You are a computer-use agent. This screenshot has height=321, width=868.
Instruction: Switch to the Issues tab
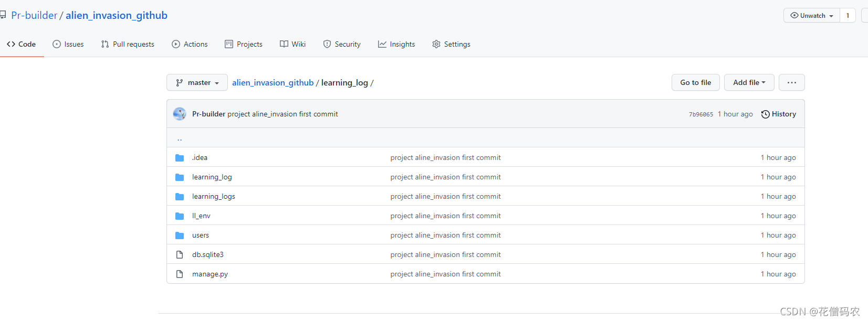[68, 44]
